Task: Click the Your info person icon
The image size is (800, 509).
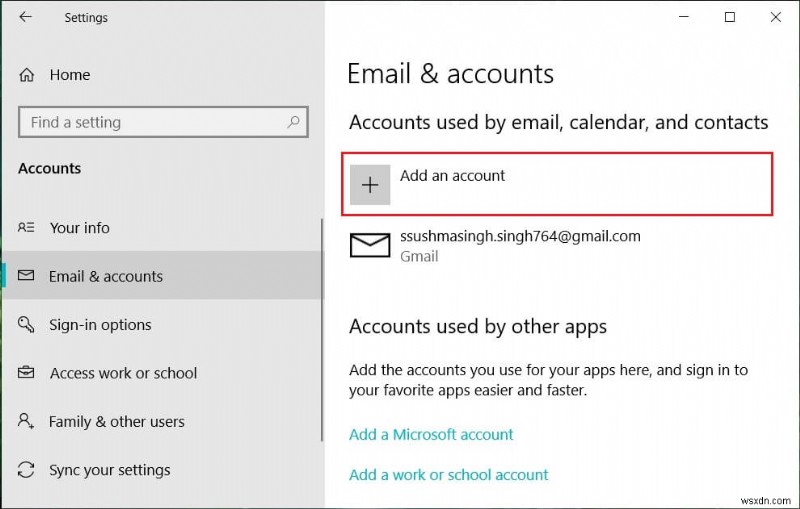Action: coord(26,227)
